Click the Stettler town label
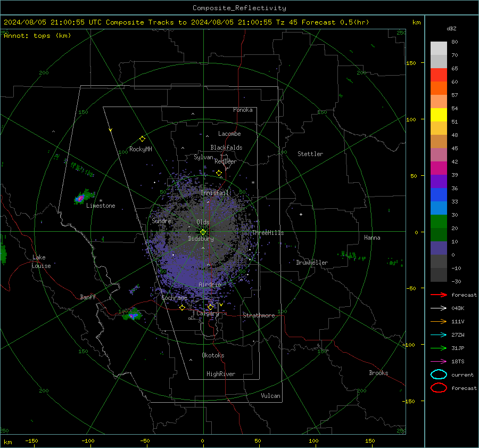This screenshot has width=479, height=448. click(x=310, y=154)
